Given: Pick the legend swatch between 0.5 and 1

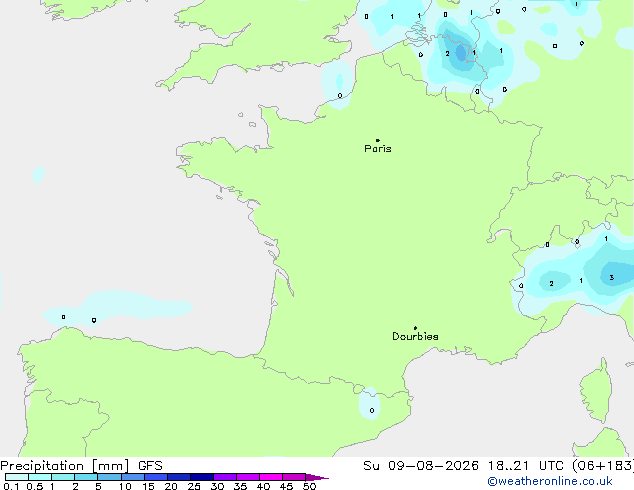Looking at the screenshot, I should [40, 477].
